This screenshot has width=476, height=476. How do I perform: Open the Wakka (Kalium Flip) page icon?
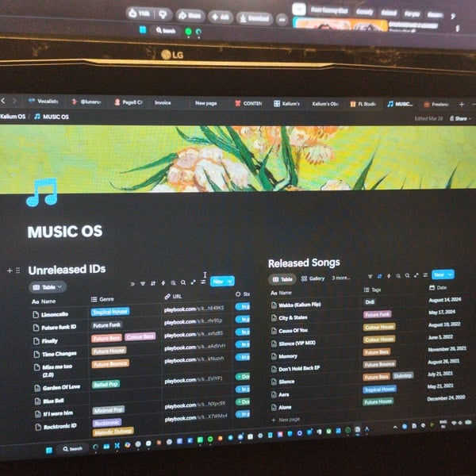pos(274,305)
